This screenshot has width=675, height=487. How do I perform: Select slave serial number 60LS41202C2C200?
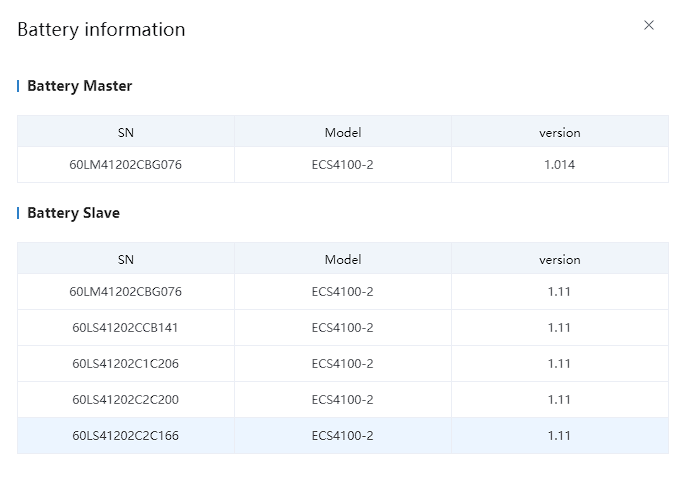tap(126, 399)
